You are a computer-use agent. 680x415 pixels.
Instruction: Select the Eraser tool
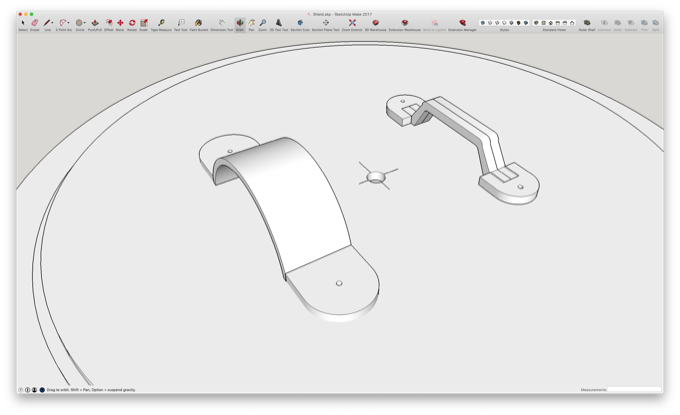click(35, 23)
